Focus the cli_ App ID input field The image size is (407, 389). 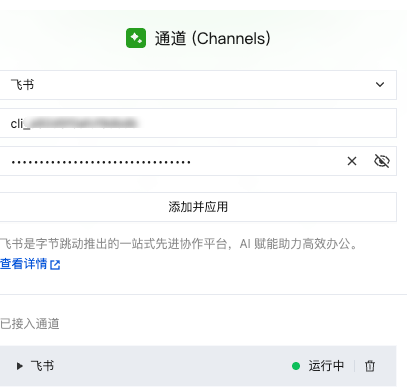click(198, 123)
